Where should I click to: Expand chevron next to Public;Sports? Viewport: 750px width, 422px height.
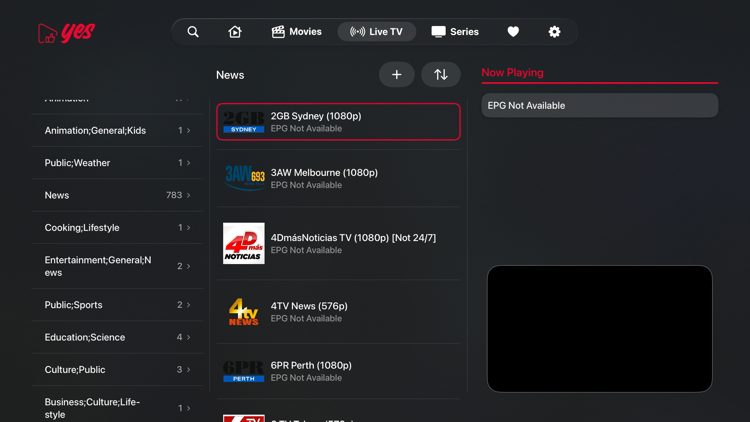(x=188, y=305)
